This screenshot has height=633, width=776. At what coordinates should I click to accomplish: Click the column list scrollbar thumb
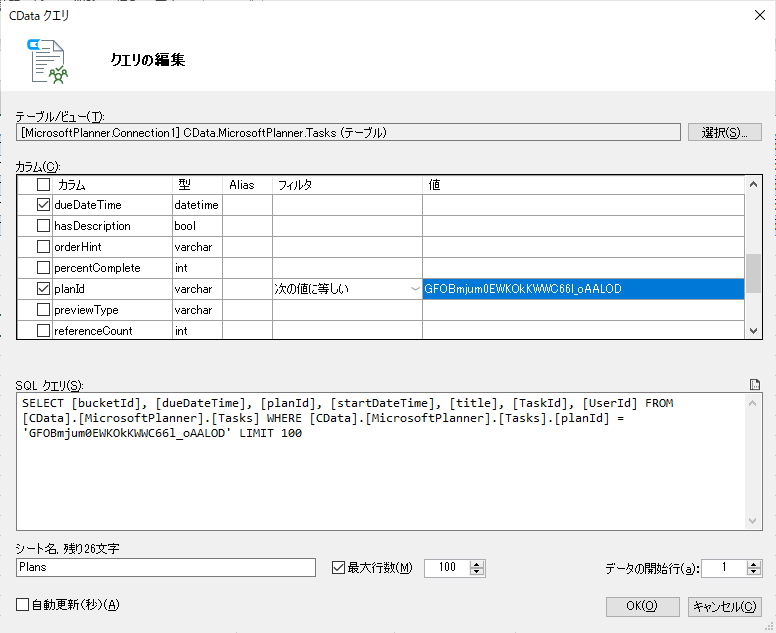point(753,273)
